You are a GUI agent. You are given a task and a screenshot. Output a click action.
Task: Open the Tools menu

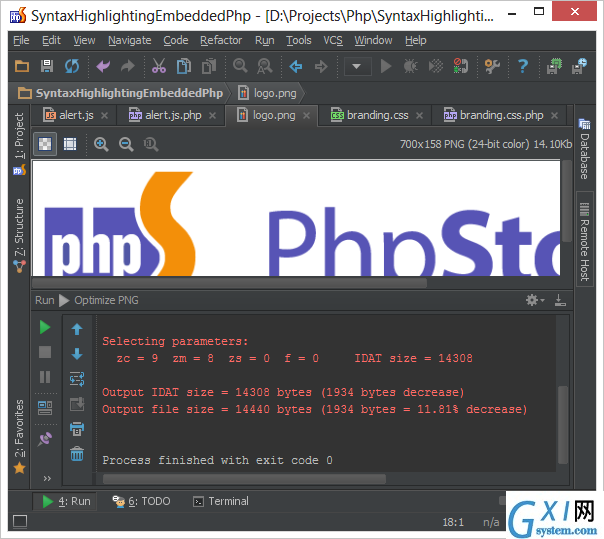pos(299,40)
